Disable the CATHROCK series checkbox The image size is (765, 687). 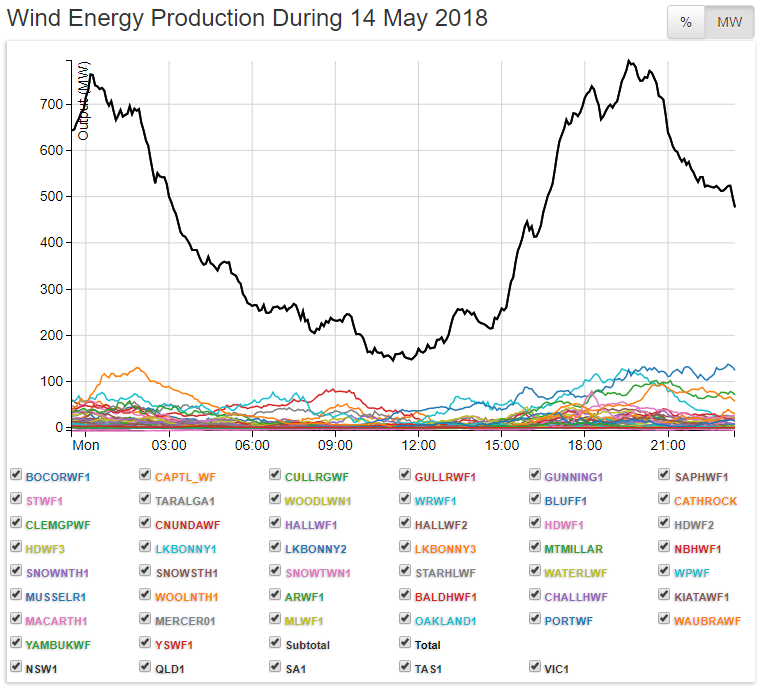(666, 500)
